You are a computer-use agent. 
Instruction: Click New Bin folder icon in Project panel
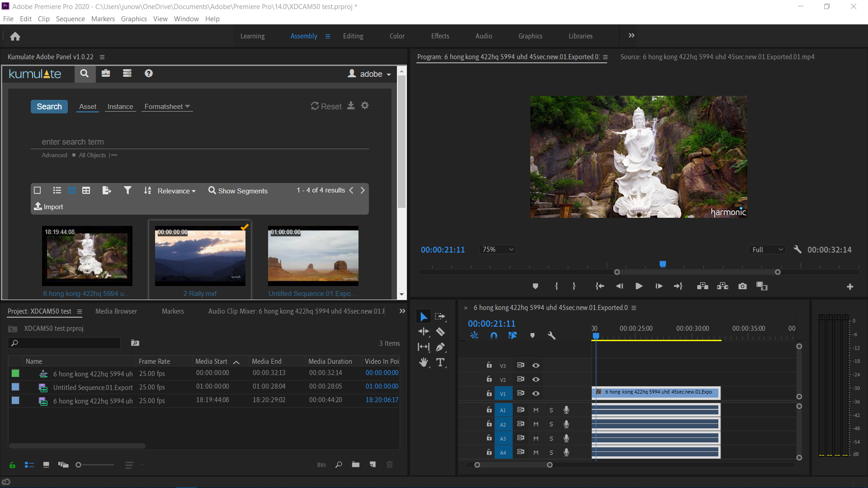[356, 465]
